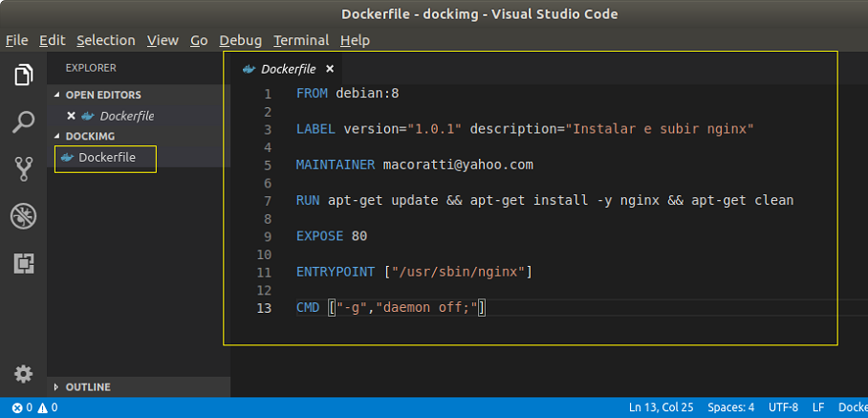Viewport: 868px width, 418px height.
Task: Open the Explorer view in activity bar
Action: click(23, 75)
